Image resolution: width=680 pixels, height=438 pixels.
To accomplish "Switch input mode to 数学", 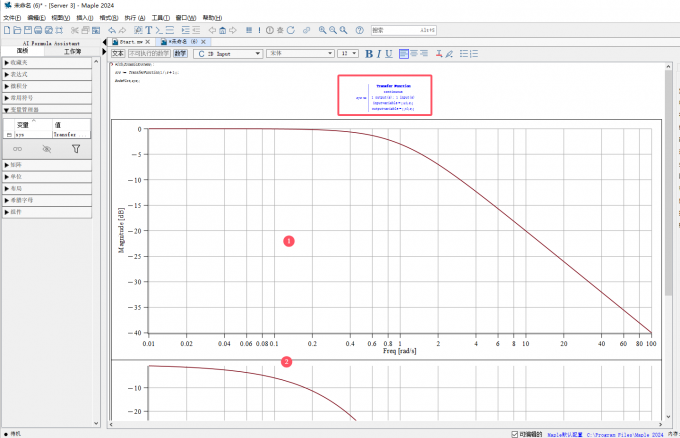I will pyautogui.click(x=180, y=54).
